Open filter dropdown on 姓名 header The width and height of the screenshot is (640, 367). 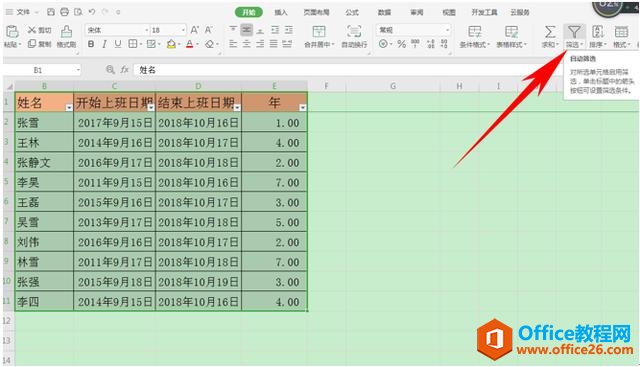[69, 107]
